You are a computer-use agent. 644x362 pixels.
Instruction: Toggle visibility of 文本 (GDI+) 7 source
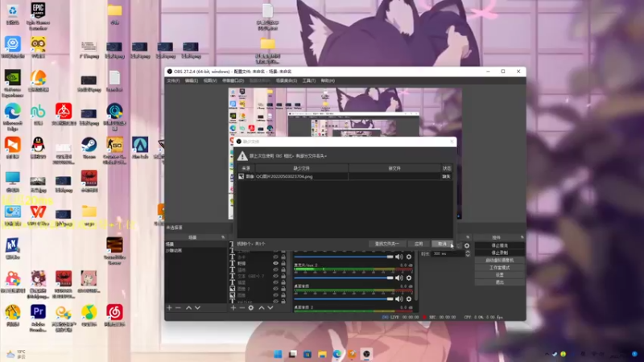coord(275,276)
